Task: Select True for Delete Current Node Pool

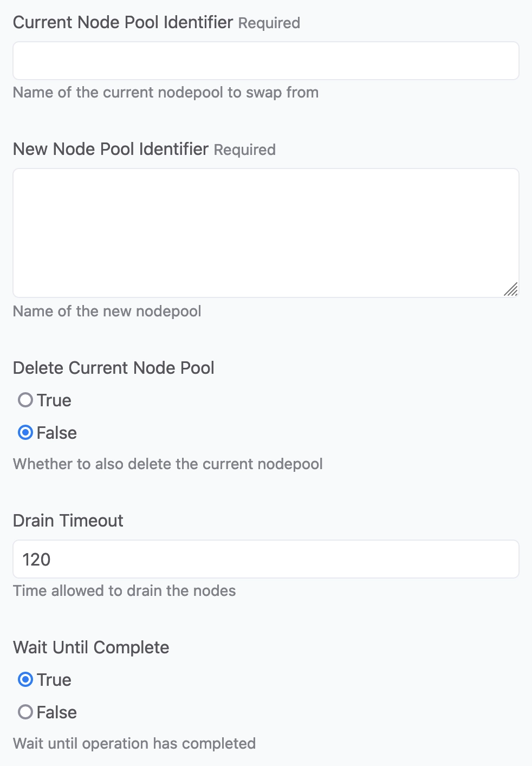Action: (25, 400)
